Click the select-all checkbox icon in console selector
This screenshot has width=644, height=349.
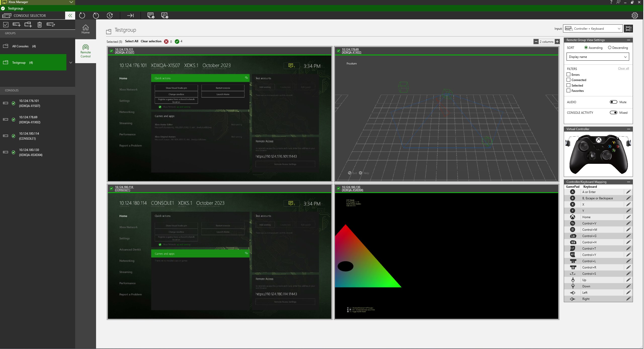[6, 24]
